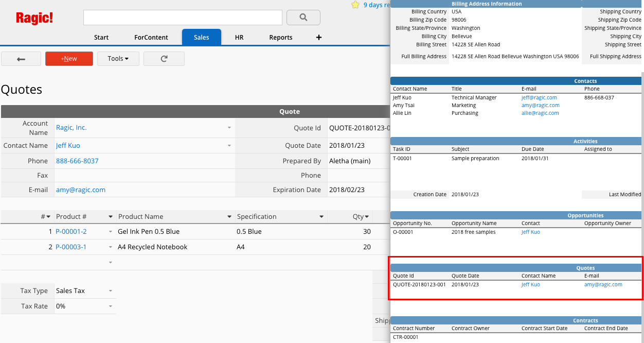The width and height of the screenshot is (644, 343).
Task: Click the 2018 free samples opportunity name
Action: pos(474,232)
